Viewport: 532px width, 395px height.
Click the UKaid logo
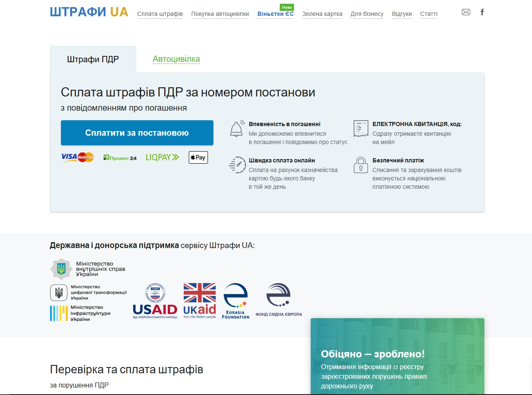point(200,301)
